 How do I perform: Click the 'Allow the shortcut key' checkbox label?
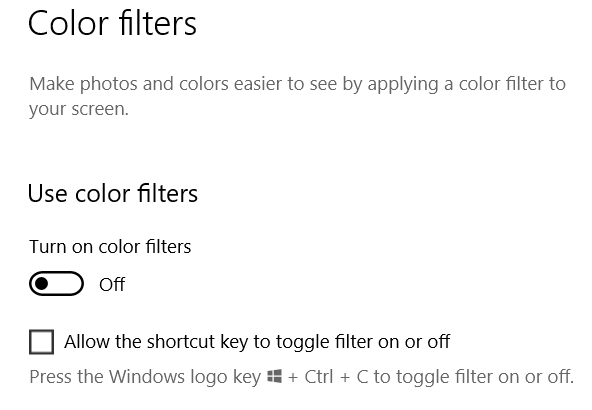[257, 342]
